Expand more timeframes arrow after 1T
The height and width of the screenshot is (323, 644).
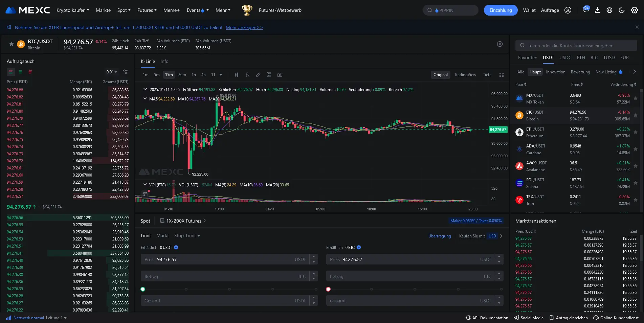click(x=221, y=75)
